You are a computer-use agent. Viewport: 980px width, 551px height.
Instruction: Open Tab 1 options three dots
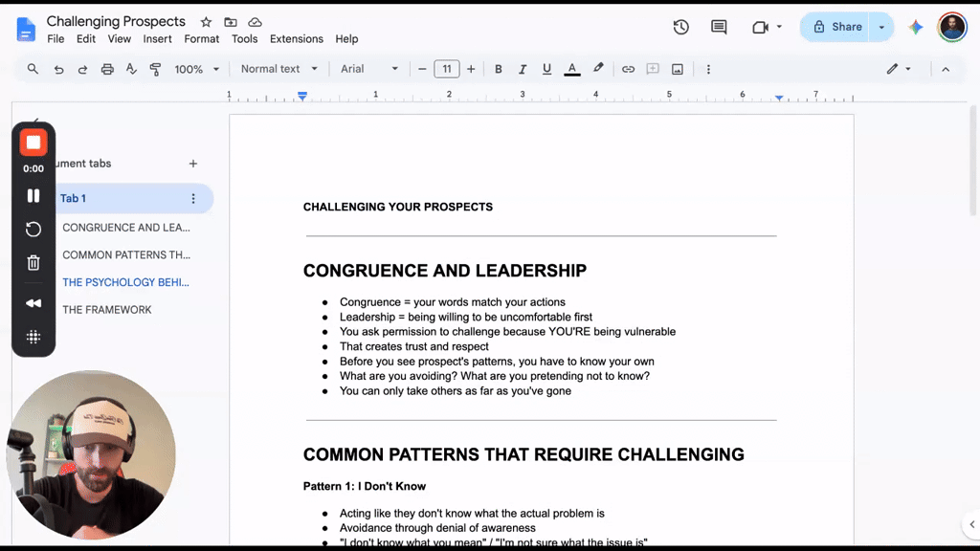193,199
